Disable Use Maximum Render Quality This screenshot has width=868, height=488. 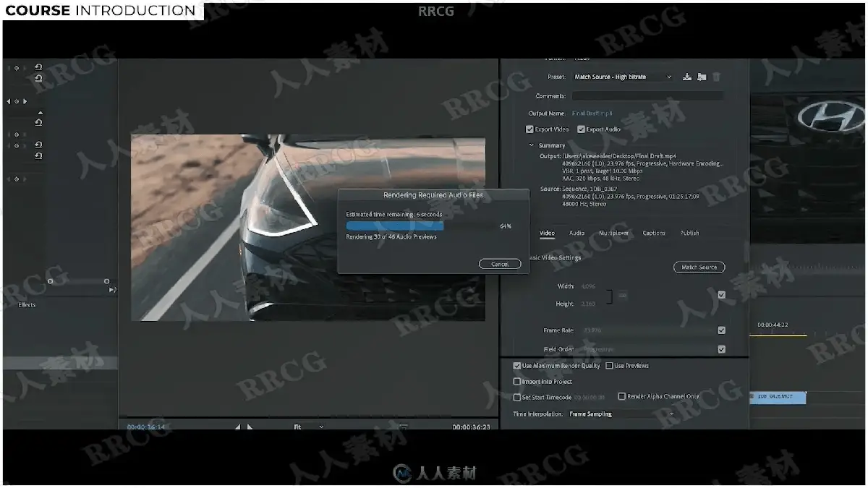pyautogui.click(x=516, y=366)
